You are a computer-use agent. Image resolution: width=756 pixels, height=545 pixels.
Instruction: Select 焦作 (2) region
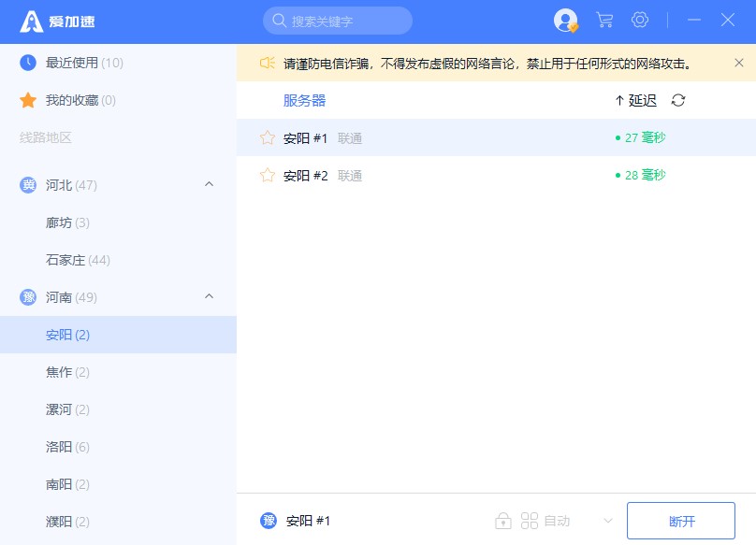pyautogui.click(x=118, y=372)
